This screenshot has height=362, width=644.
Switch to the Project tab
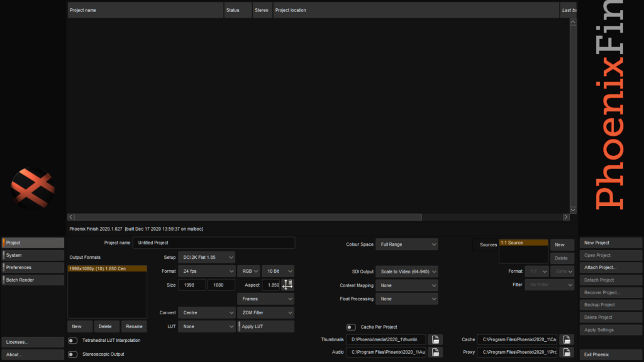pos(33,243)
